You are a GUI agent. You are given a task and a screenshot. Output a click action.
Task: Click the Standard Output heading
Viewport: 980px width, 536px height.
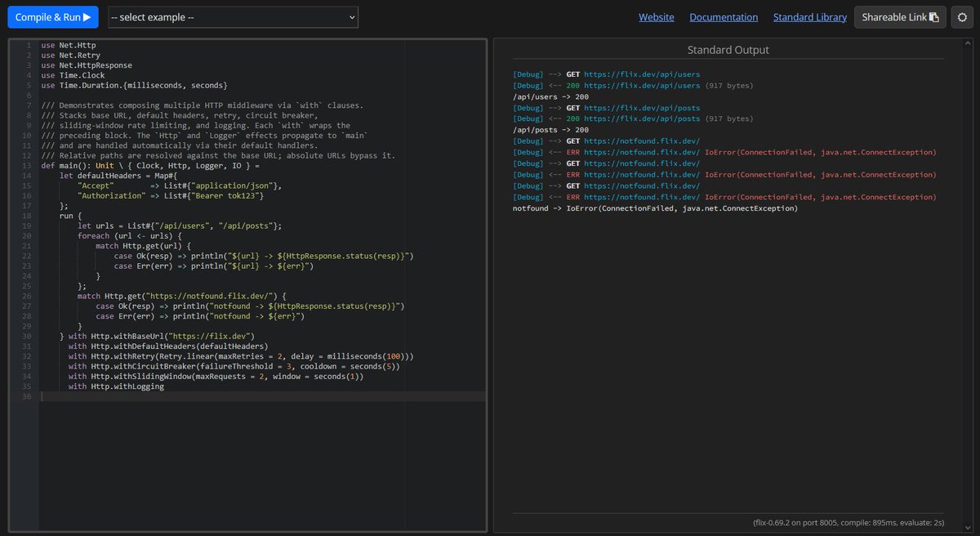click(x=728, y=50)
